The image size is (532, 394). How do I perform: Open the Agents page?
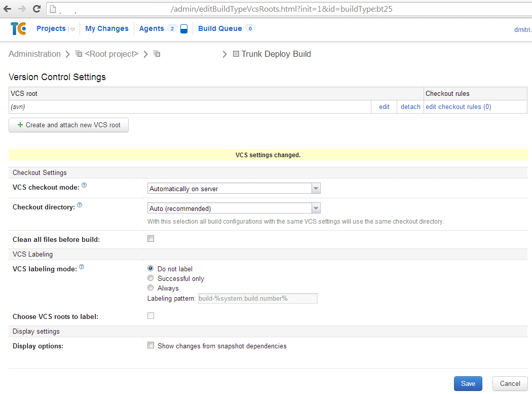point(151,28)
